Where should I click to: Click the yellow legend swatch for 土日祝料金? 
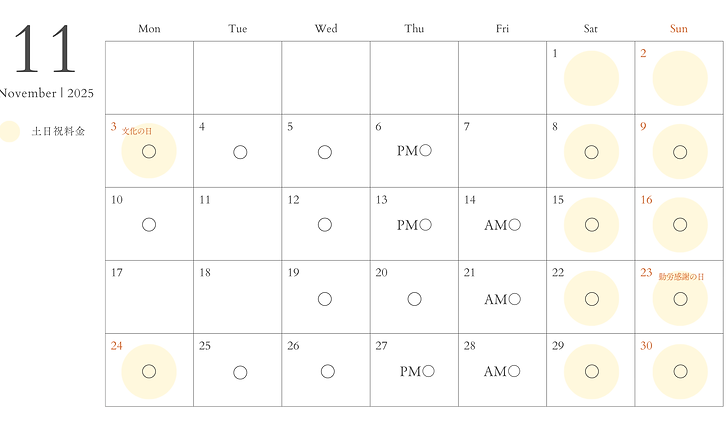click(10, 131)
